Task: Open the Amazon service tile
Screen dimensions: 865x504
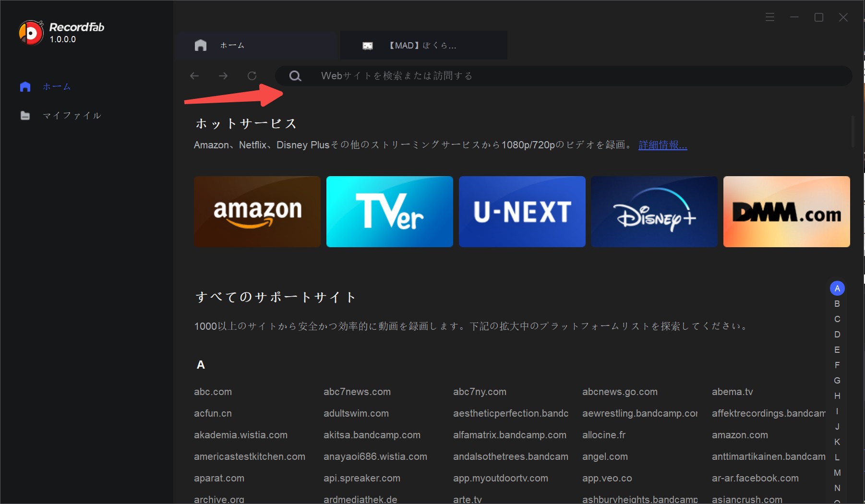Action: 257,212
